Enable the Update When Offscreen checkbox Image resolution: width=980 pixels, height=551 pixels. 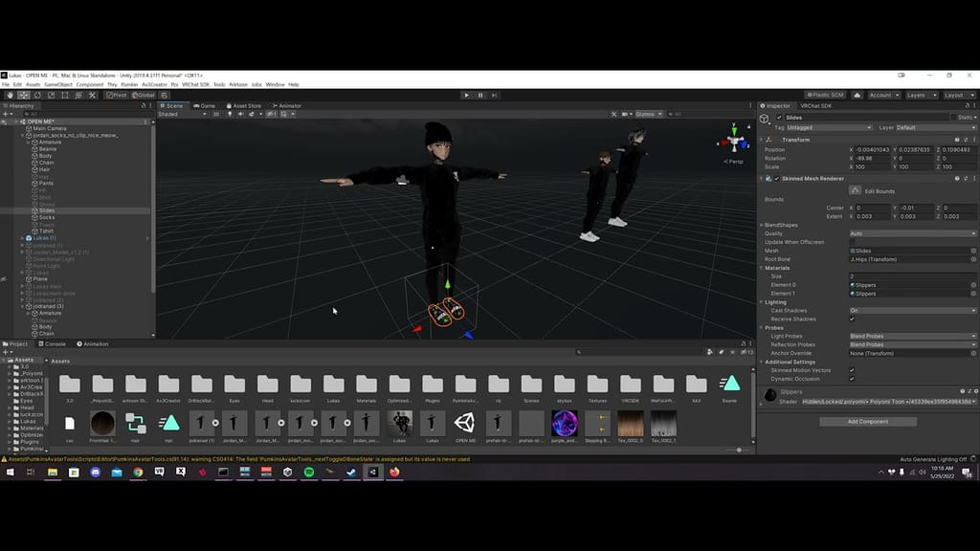pyautogui.click(x=850, y=242)
